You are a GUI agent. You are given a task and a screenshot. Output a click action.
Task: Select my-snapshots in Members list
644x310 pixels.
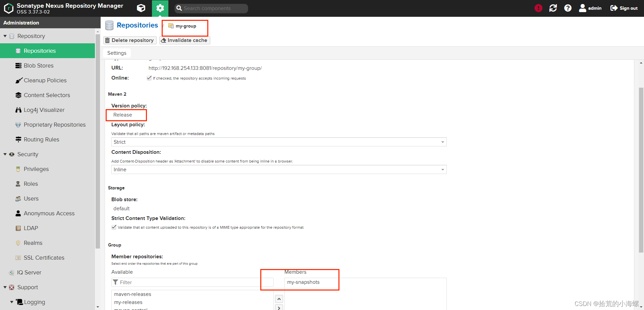(365, 282)
